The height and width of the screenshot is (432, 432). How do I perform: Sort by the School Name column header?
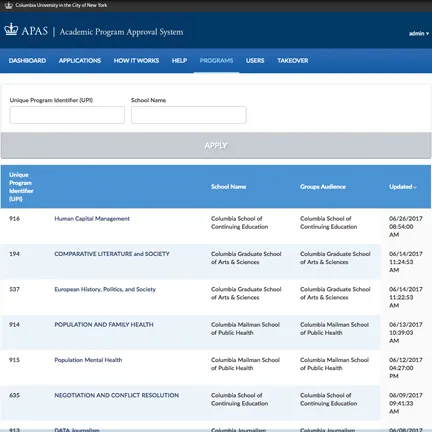click(x=228, y=187)
